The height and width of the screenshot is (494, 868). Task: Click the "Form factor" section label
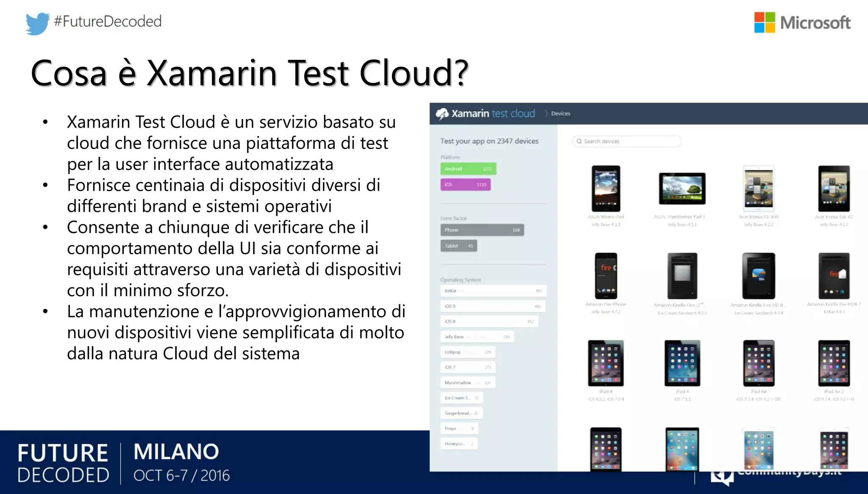pos(453,219)
